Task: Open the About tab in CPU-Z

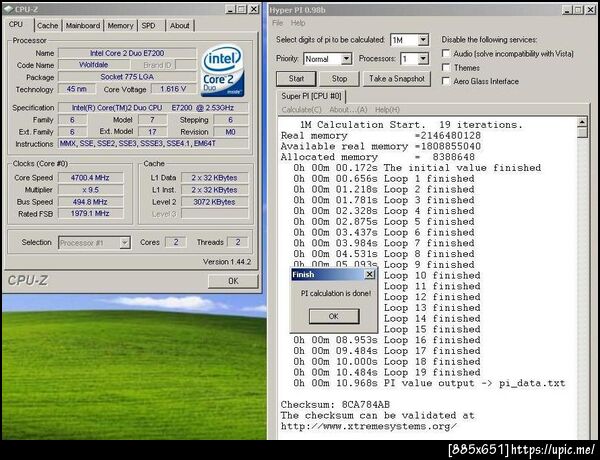Action: tap(179, 26)
